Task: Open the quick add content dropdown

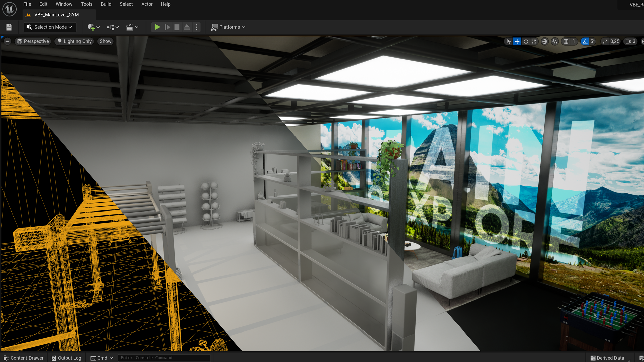Action: tap(93, 27)
